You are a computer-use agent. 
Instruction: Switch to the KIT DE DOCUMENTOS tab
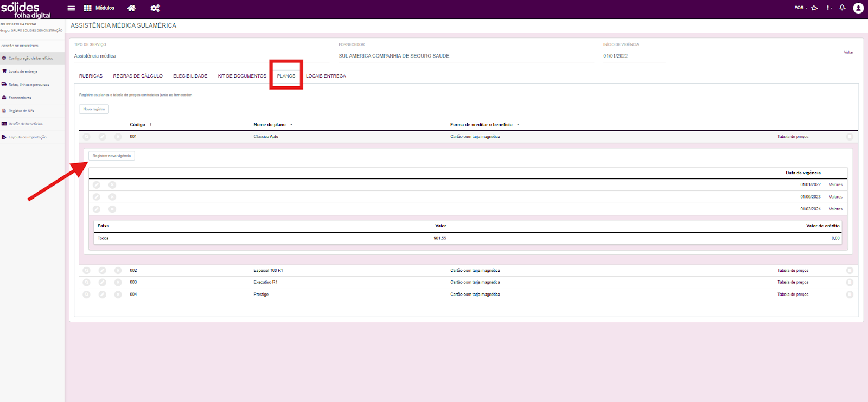point(242,76)
